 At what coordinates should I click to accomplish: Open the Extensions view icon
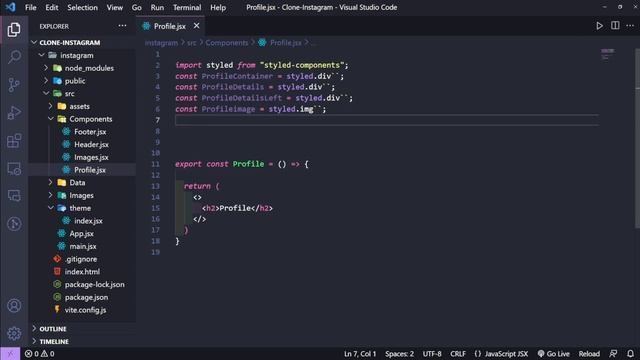coord(14,141)
